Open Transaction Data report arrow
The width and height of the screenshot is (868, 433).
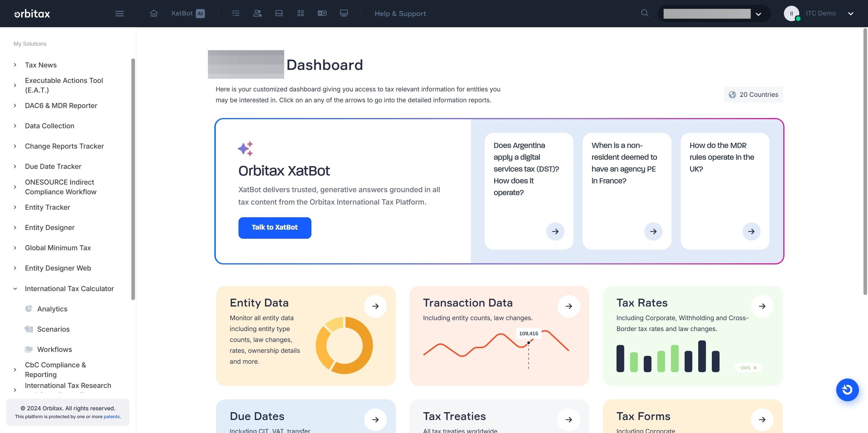(x=568, y=306)
